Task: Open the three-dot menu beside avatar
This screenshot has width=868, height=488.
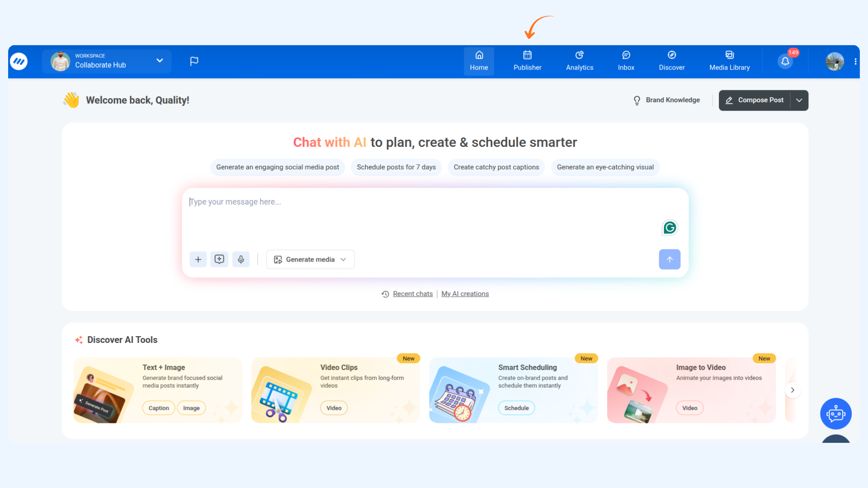Action: [x=855, y=61]
